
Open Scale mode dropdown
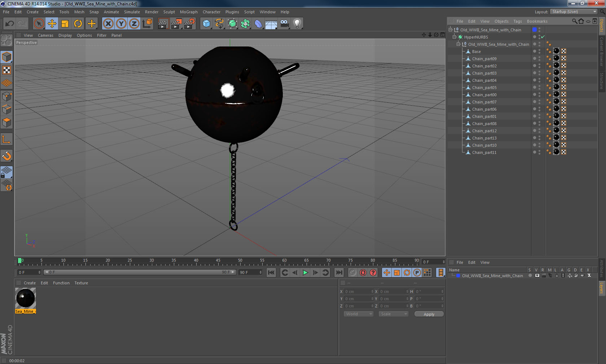tap(394, 314)
